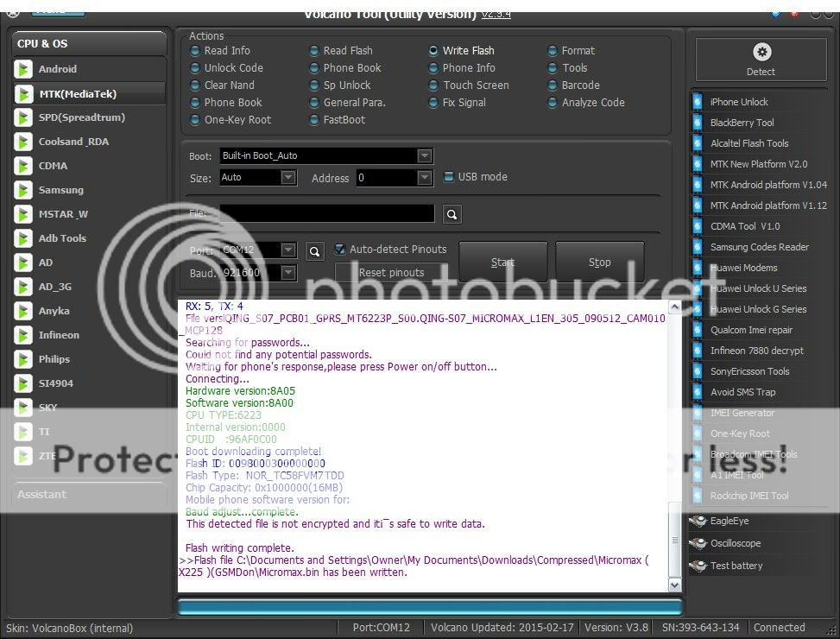
Task: Stop the current operation
Action: (599, 262)
